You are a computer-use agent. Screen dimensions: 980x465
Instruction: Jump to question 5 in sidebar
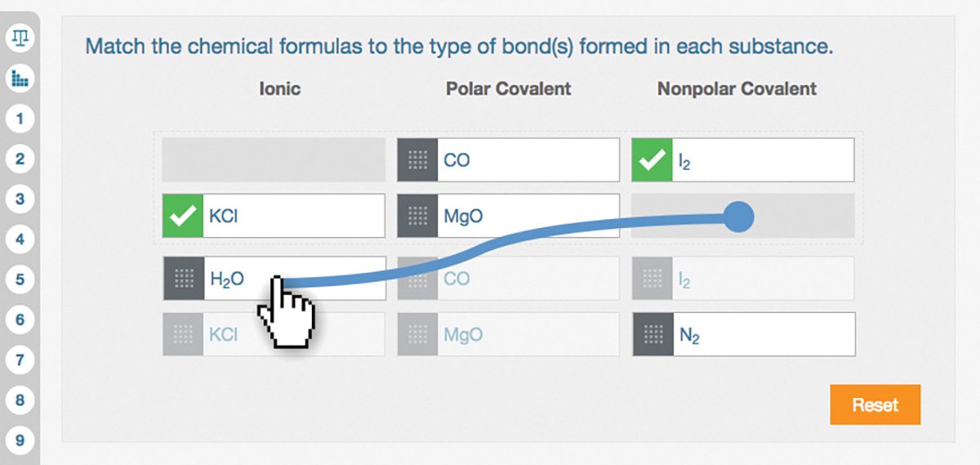[19, 279]
